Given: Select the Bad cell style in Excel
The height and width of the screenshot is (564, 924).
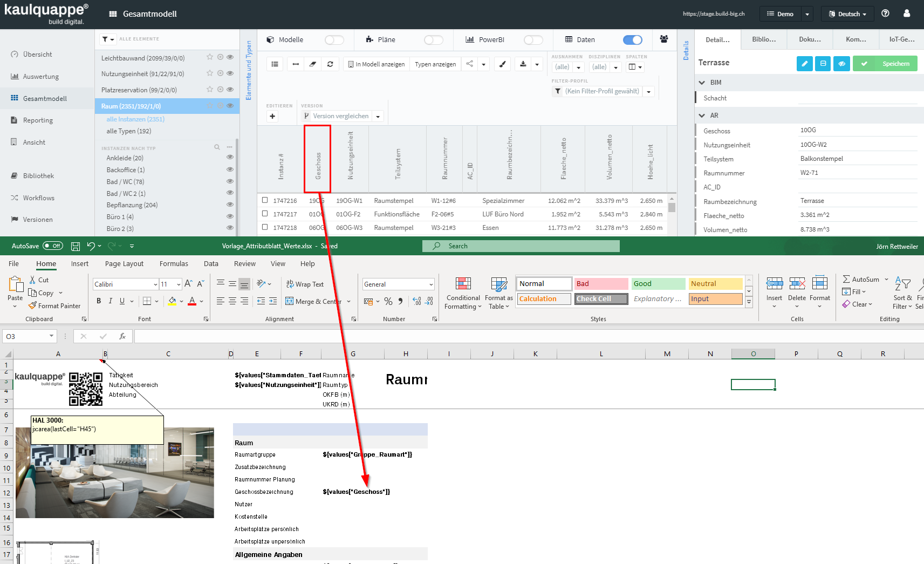Looking at the screenshot, I should 601,284.
